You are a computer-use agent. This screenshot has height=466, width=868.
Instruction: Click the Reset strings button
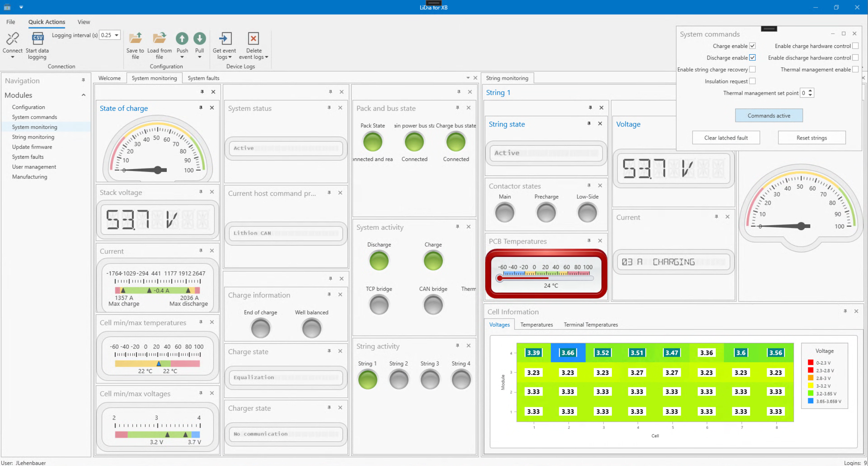[811, 138]
